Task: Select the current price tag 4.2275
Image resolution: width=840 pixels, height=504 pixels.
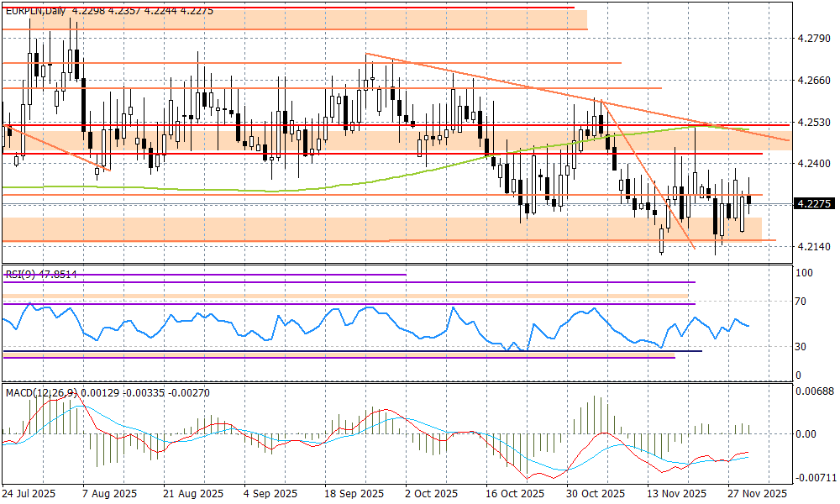Action: coord(813,203)
